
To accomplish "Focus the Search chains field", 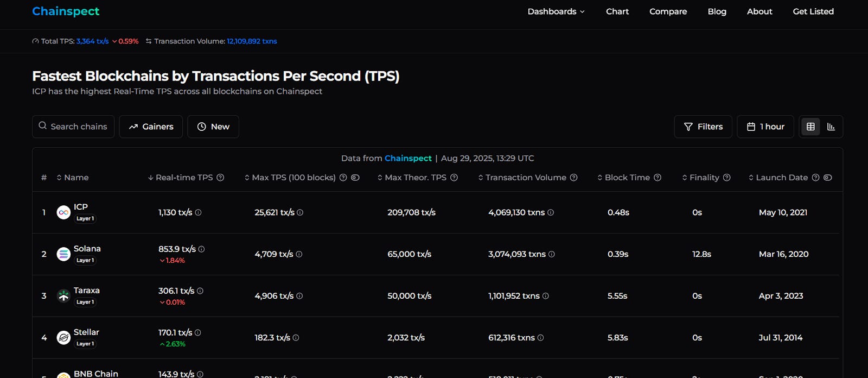I will 73,127.
